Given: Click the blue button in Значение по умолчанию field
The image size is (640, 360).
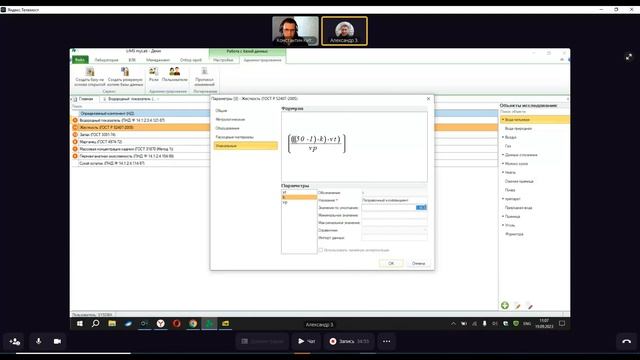Looking at the screenshot, I should pyautogui.click(x=421, y=208).
